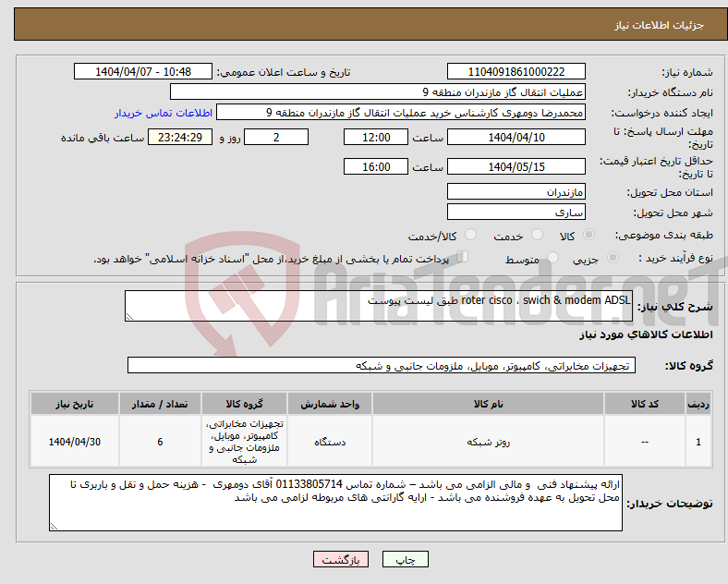Image resolution: width=728 pixels, height=584 pixels.
Task: Click the need number field 1104091861000222
Action: tap(516, 71)
